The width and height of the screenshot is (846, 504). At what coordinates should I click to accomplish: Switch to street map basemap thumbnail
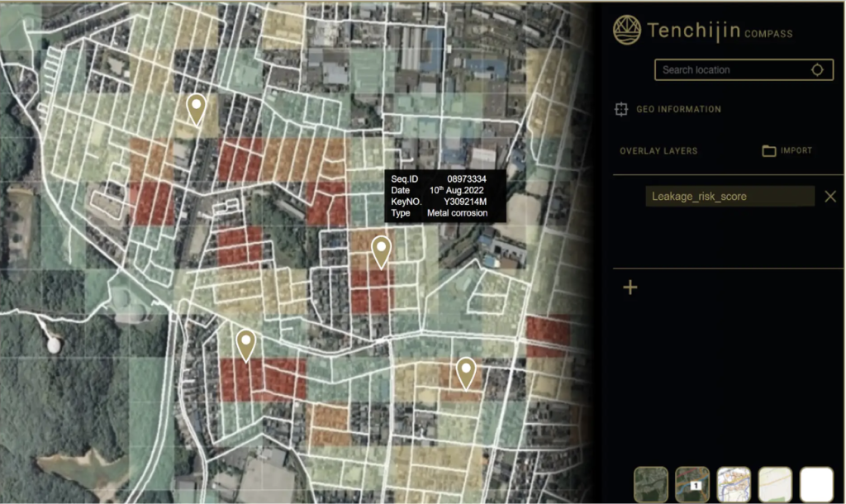pyautogui.click(x=734, y=484)
